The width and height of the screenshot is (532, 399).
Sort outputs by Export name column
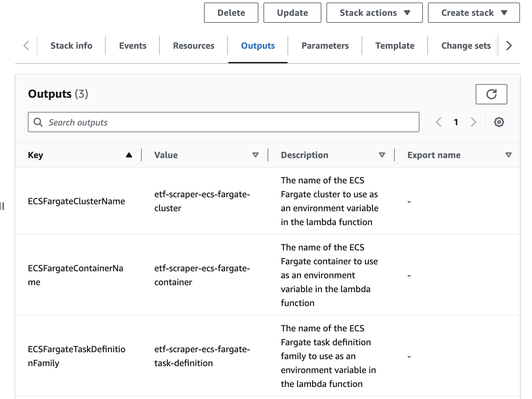pos(509,155)
